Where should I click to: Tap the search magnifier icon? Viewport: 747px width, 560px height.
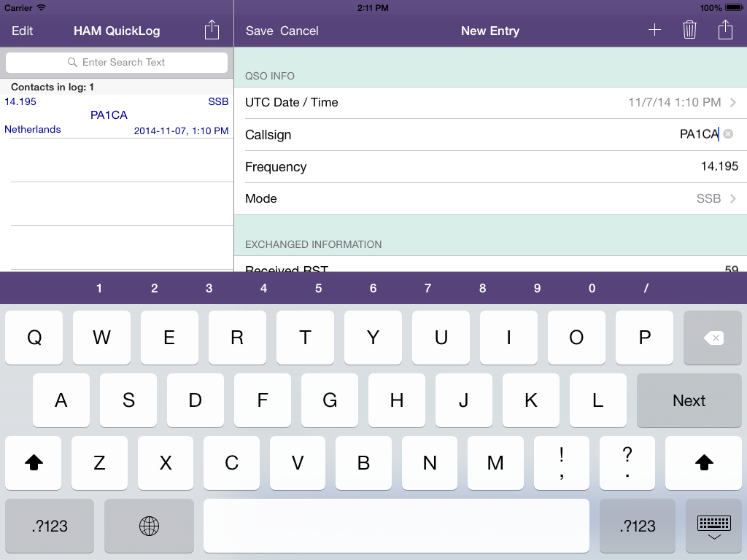72,63
